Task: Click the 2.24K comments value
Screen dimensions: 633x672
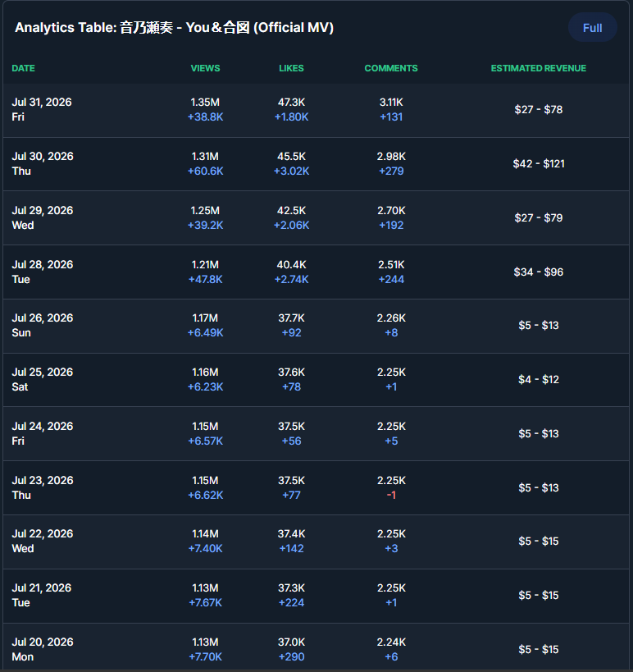Action: 391,642
